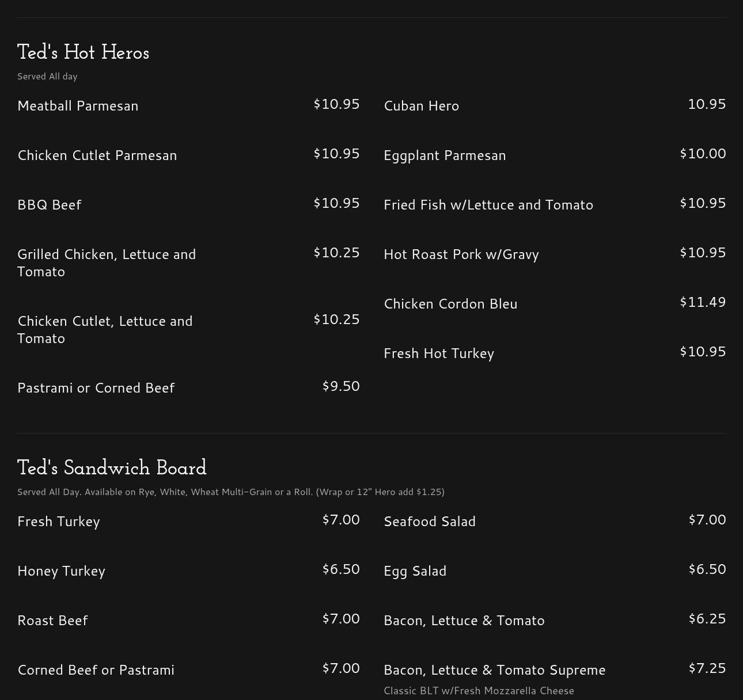Click the $10.95 price for Meatball Parmesan
Viewport: 743px width, 700px height.
336,104
